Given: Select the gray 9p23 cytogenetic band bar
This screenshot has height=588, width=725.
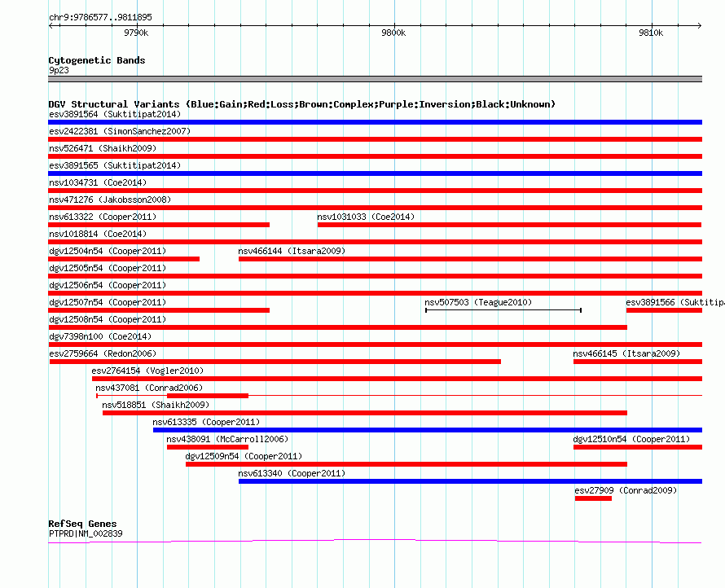Looking at the screenshot, I should click(x=375, y=79).
